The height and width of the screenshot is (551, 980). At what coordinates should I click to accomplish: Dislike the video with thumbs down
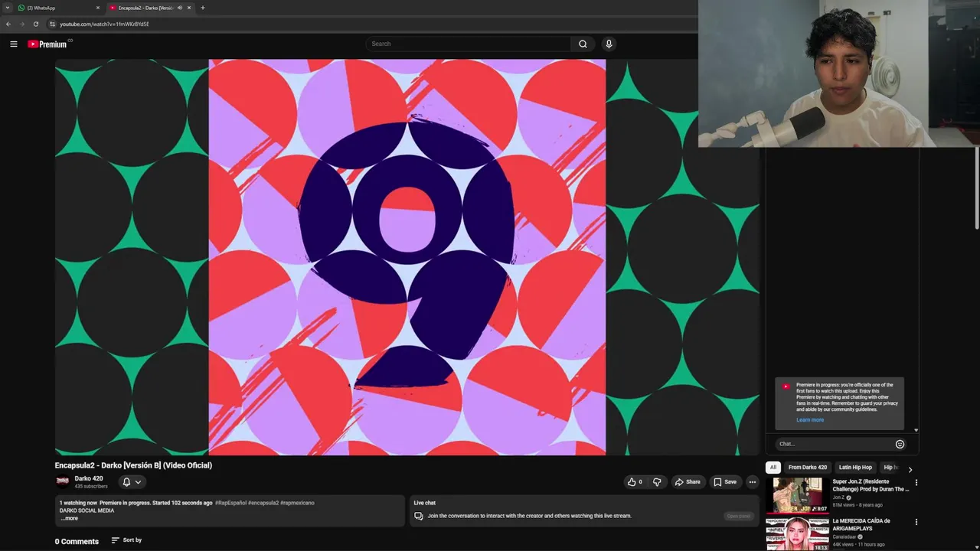pyautogui.click(x=656, y=481)
